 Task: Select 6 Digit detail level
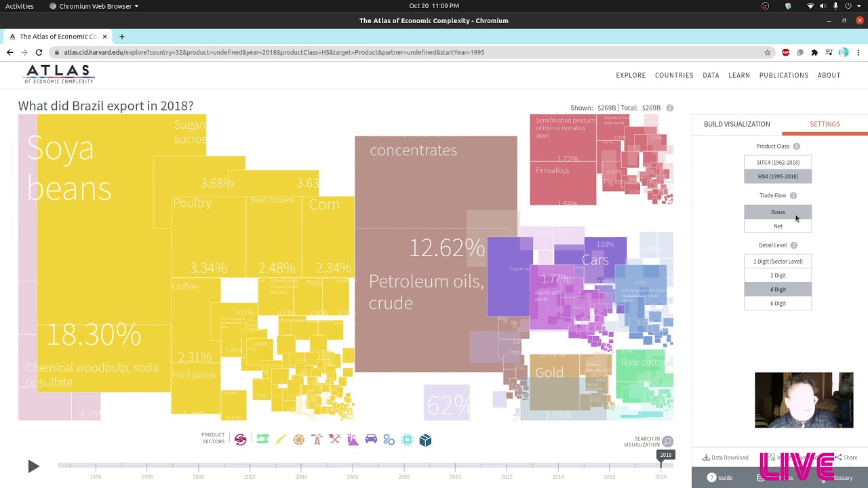[778, 304]
